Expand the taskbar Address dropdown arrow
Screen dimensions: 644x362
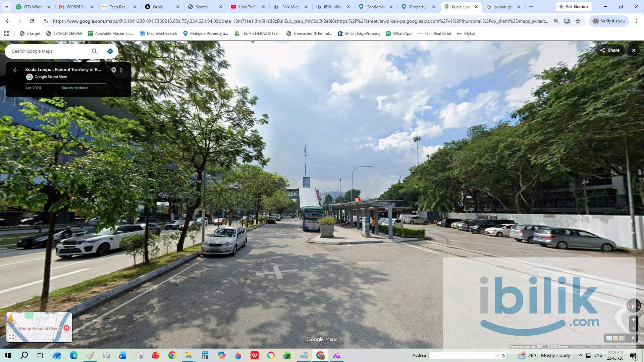497,356
